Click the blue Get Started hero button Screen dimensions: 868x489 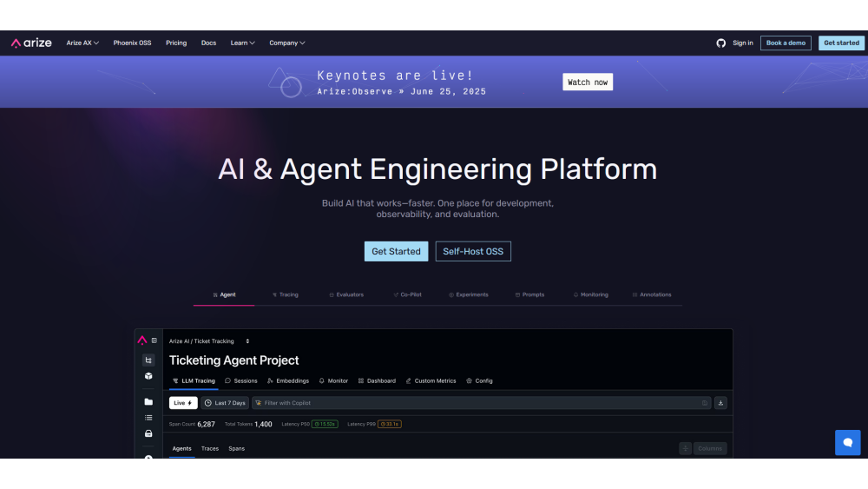coord(396,251)
